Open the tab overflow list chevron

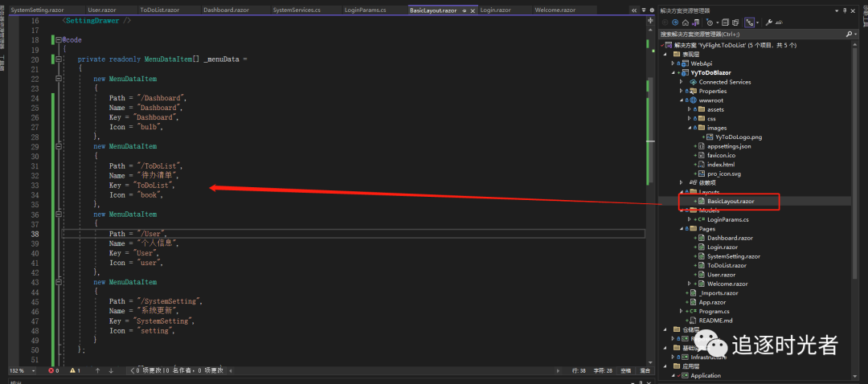coord(634,10)
